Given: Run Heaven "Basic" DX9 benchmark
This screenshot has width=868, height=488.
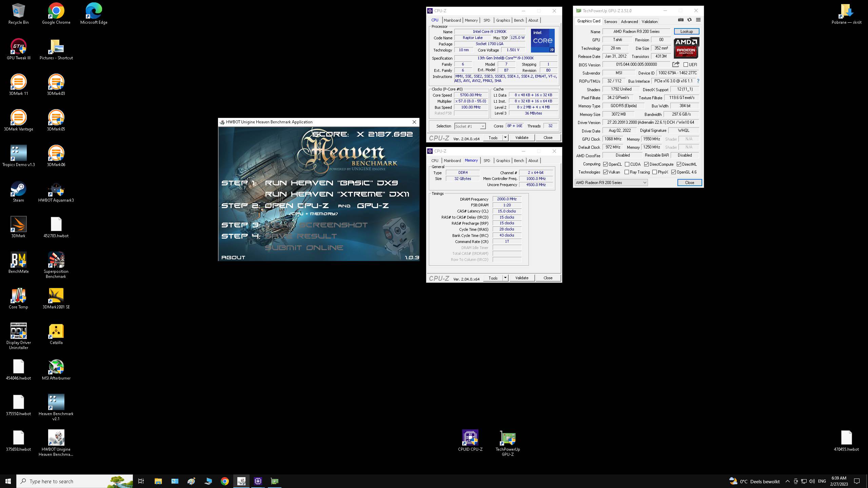Looking at the screenshot, I should point(331,183).
